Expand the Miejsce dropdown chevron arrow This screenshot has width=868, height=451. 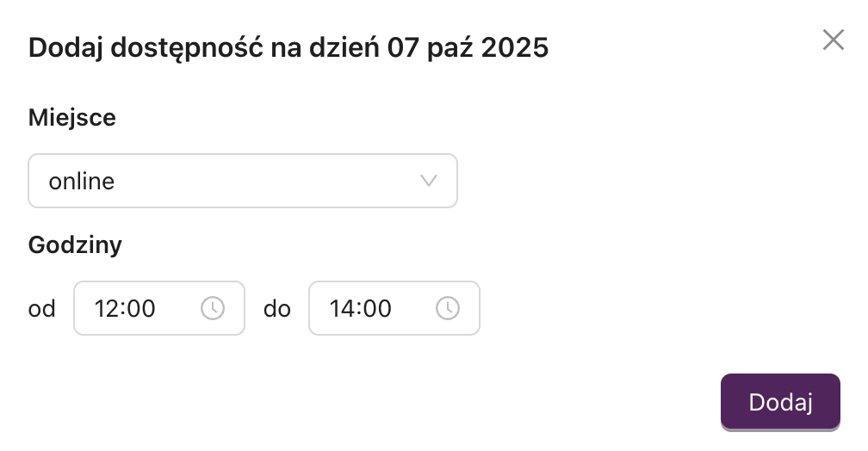point(428,181)
